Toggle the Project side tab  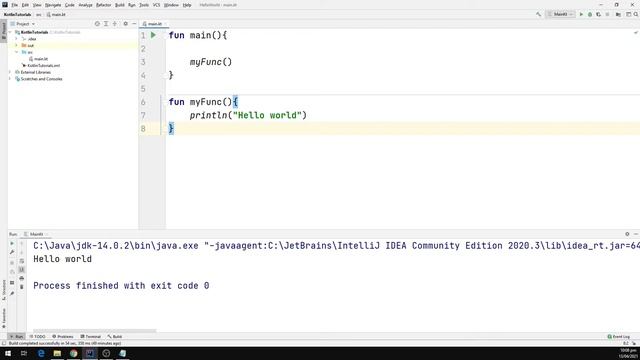click(4, 31)
